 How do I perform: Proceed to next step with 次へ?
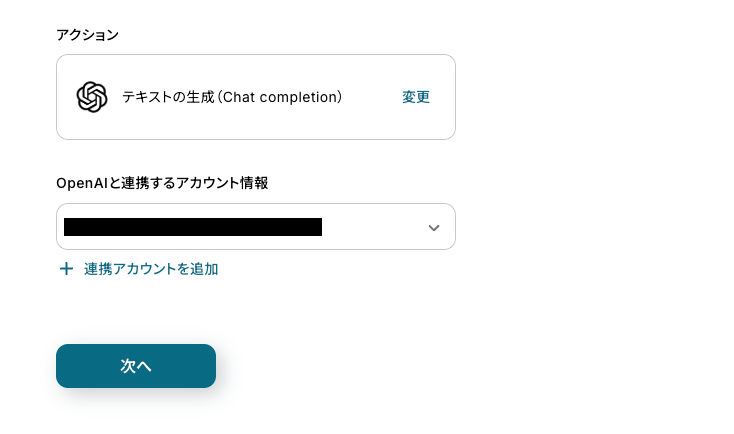136,366
